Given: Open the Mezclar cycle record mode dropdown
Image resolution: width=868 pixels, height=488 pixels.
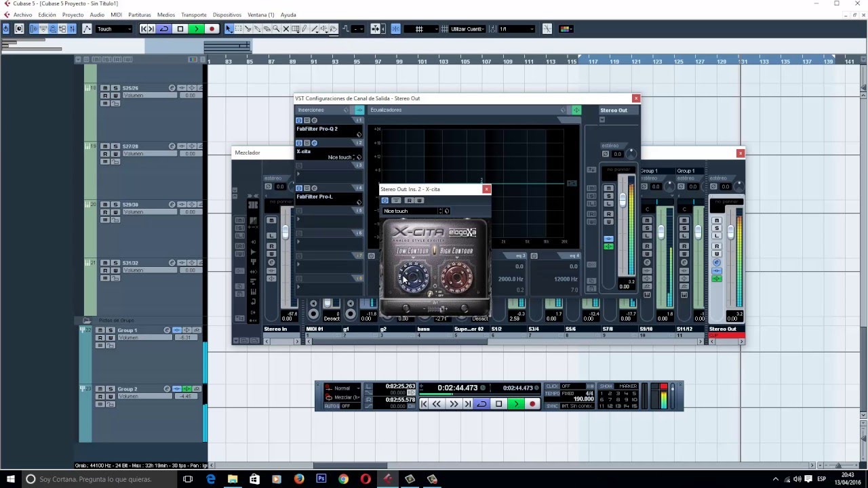Looking at the screenshot, I should (342, 397).
